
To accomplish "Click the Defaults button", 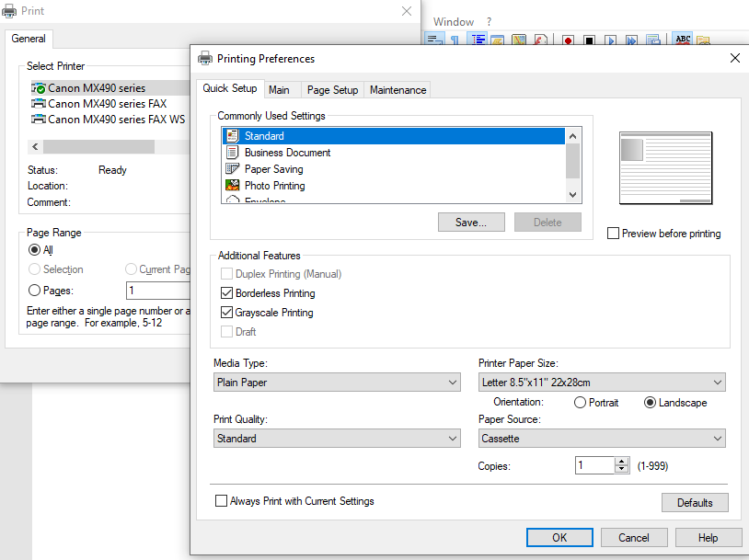I will tap(695, 502).
